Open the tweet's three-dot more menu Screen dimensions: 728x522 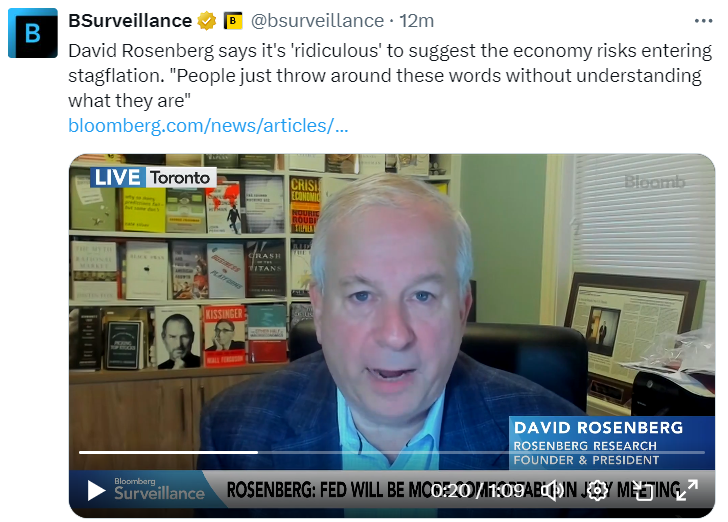[703, 21]
